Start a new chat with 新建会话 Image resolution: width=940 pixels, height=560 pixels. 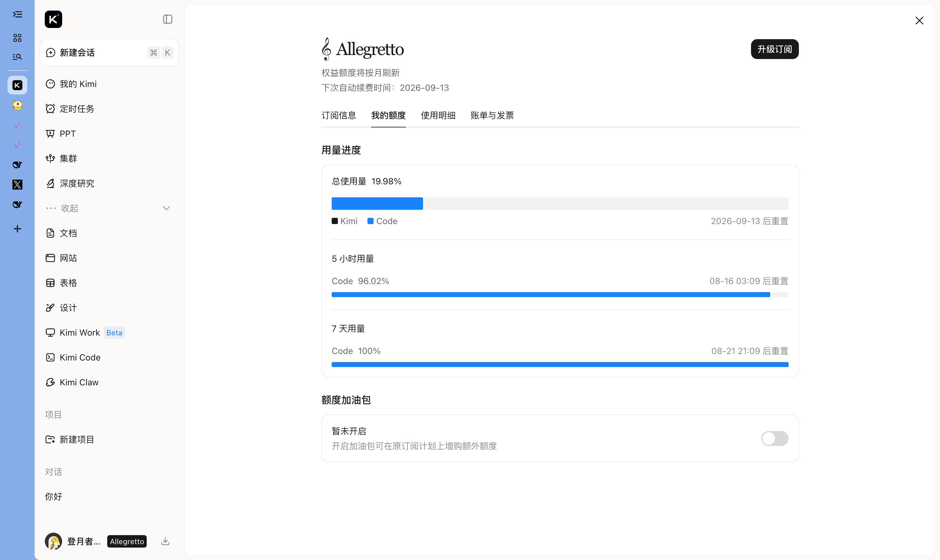click(x=109, y=53)
